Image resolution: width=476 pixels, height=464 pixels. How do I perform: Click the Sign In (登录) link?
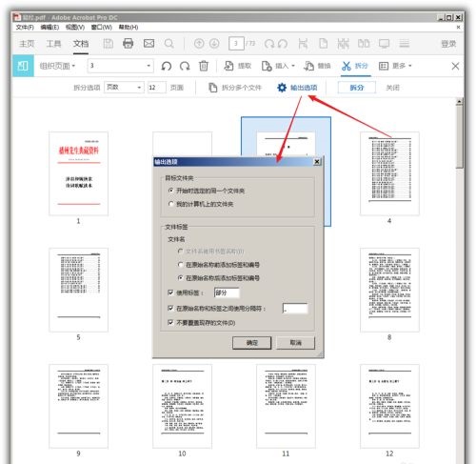pos(448,44)
